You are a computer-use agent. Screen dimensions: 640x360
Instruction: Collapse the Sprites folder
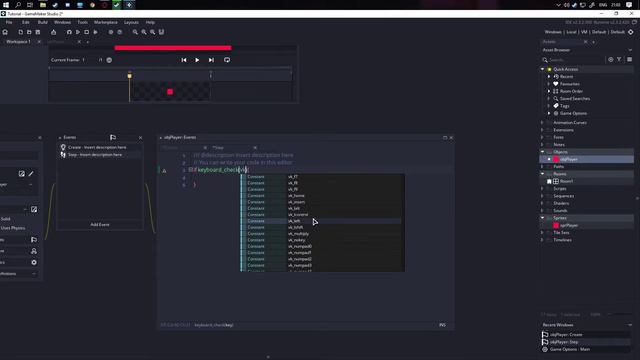click(542, 218)
